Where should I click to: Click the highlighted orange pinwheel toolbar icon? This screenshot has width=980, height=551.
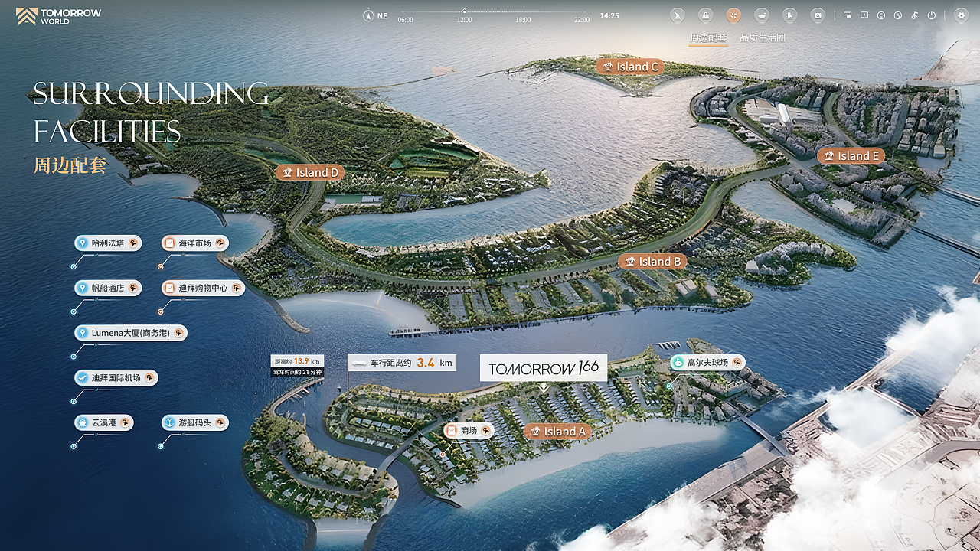pos(733,15)
